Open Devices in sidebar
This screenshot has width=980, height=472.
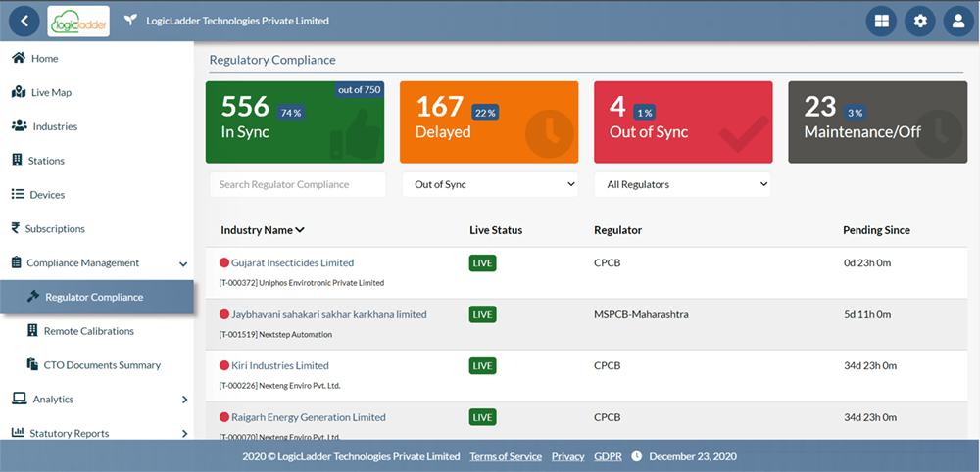47,195
